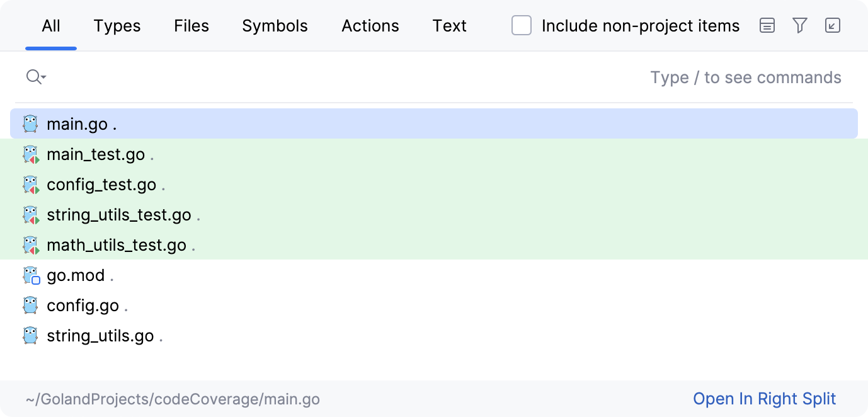Click Open In Right Split
Image resolution: width=868 pixels, height=417 pixels.
pos(764,399)
